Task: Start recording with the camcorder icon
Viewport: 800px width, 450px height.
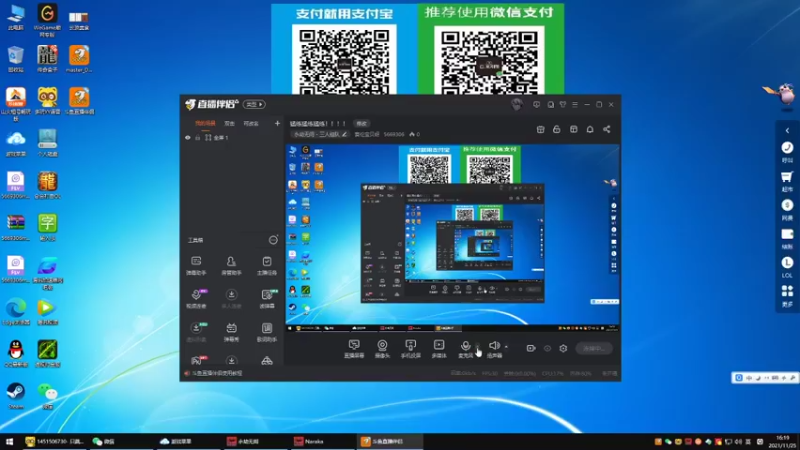Action: click(x=531, y=348)
